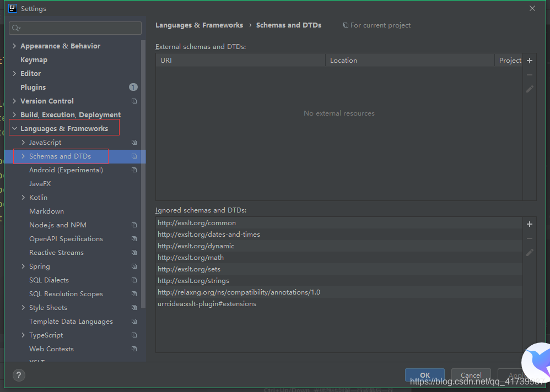
Task: Click the search magnifier icon in Settings
Action: [x=16, y=28]
